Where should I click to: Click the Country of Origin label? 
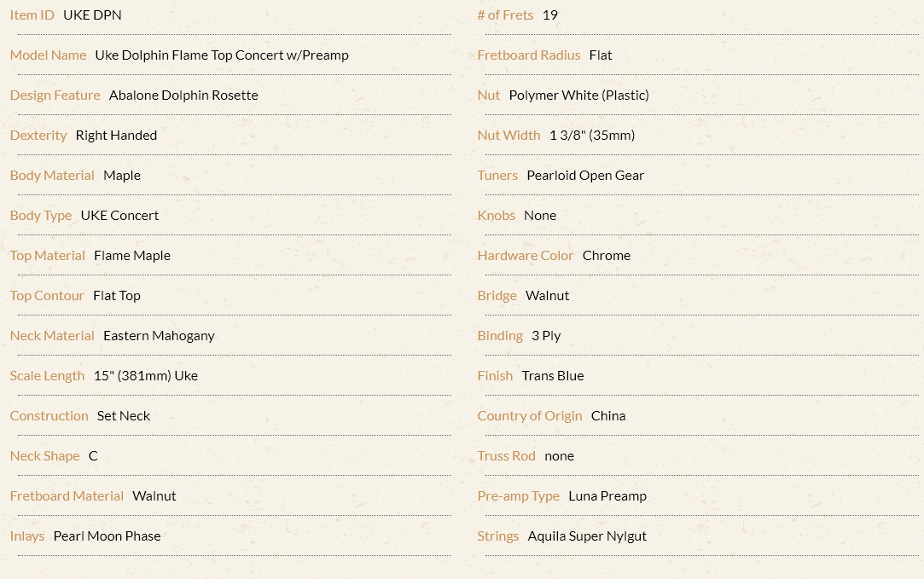tap(529, 416)
